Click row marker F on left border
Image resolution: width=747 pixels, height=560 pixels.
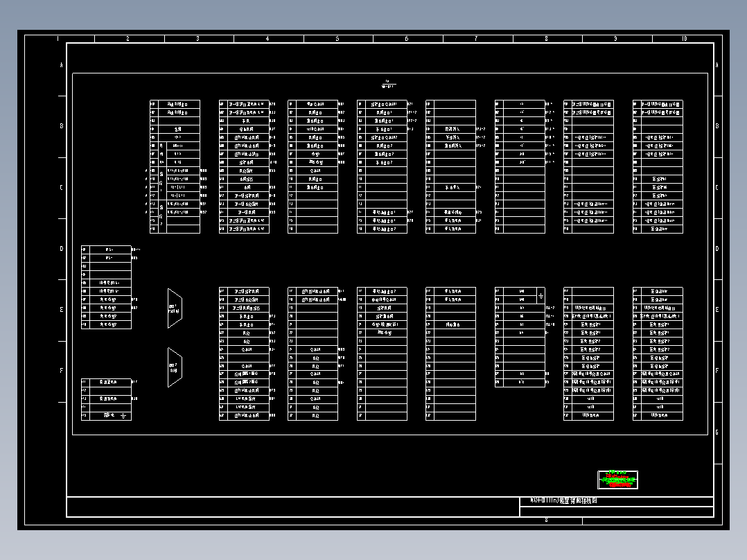pyautogui.click(x=62, y=371)
